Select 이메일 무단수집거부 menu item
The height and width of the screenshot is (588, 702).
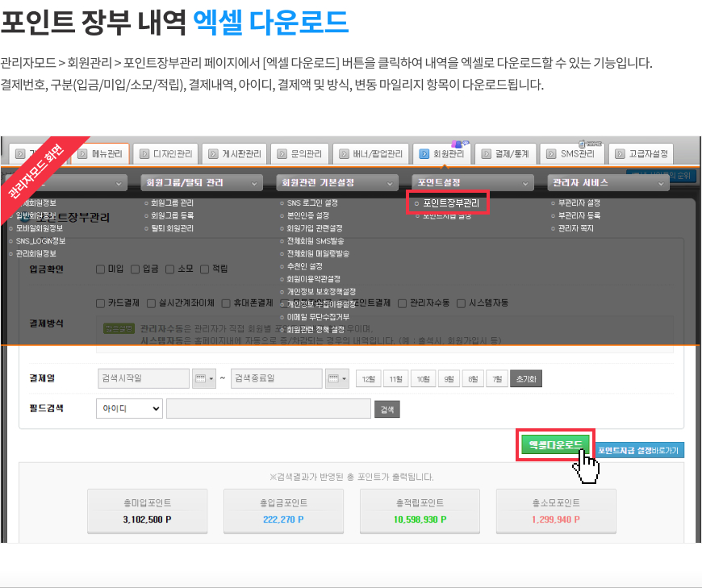318,317
